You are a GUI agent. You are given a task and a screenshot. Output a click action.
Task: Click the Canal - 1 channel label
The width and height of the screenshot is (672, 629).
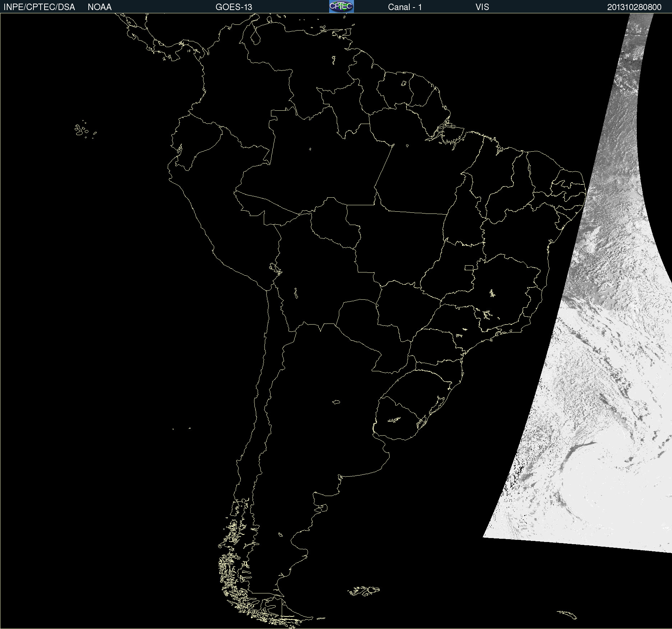click(405, 7)
